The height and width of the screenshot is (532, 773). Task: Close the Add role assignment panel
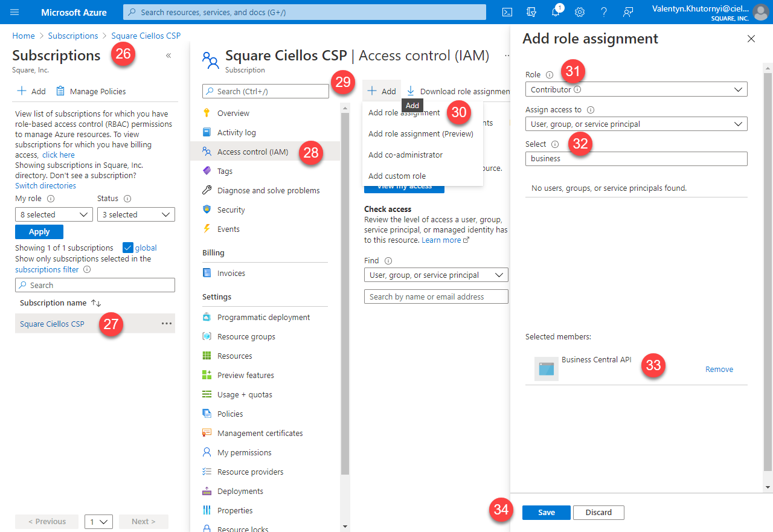[751, 39]
